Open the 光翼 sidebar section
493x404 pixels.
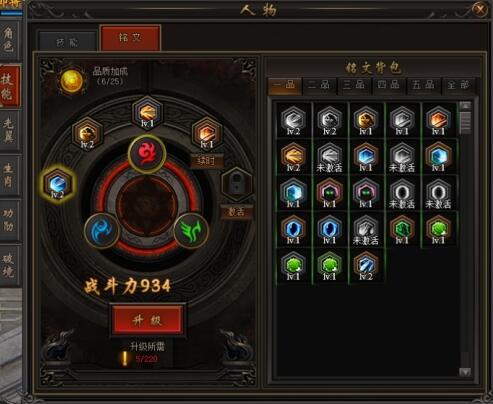[x=9, y=131]
